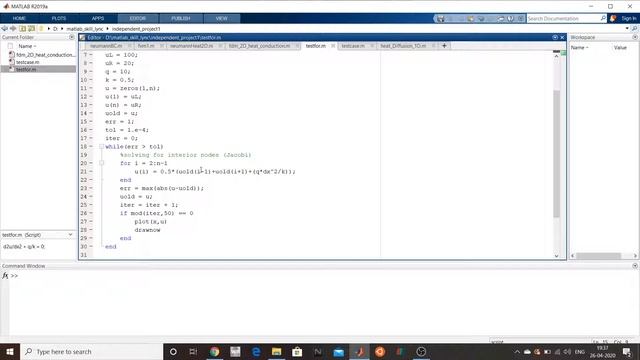Click the documentation search magnifier icon

click(603, 18)
